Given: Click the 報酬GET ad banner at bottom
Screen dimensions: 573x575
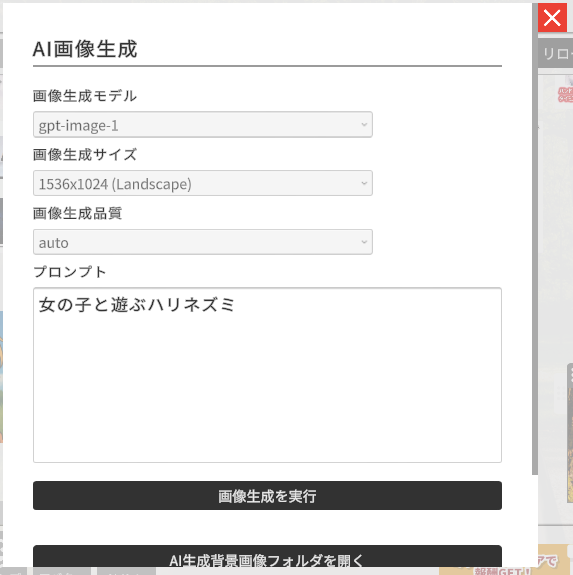Looking at the screenshot, I should tap(506, 565).
